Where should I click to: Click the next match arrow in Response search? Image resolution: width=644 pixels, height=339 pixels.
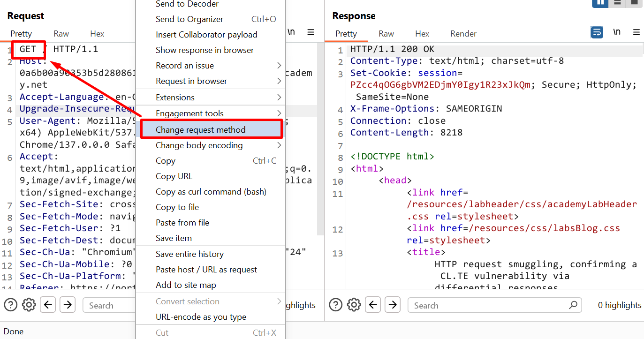pos(393,305)
